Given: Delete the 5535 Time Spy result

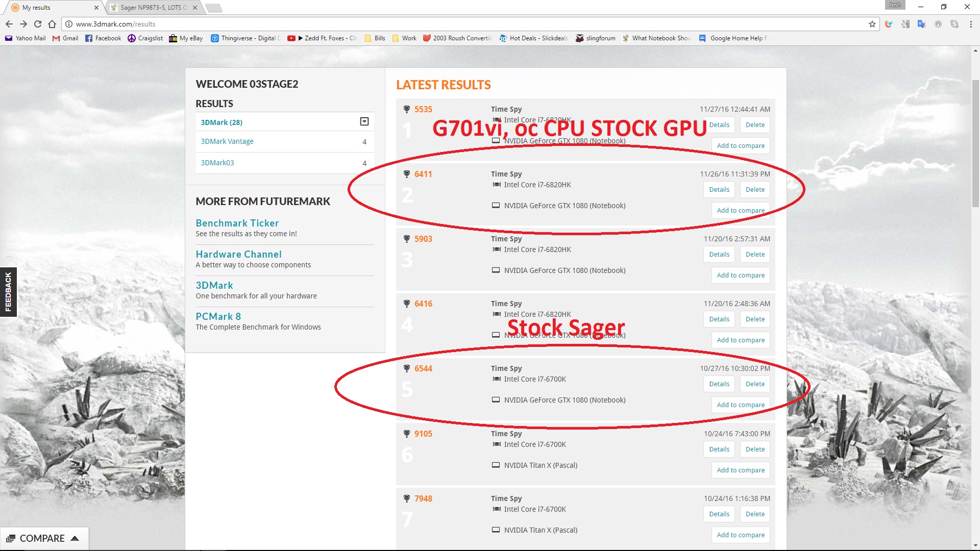Looking at the screenshot, I should pos(755,125).
